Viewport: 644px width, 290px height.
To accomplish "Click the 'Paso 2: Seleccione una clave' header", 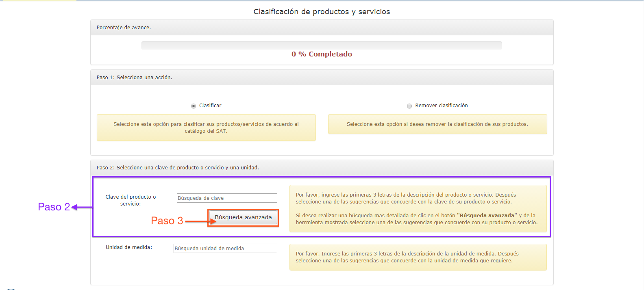I will [178, 168].
